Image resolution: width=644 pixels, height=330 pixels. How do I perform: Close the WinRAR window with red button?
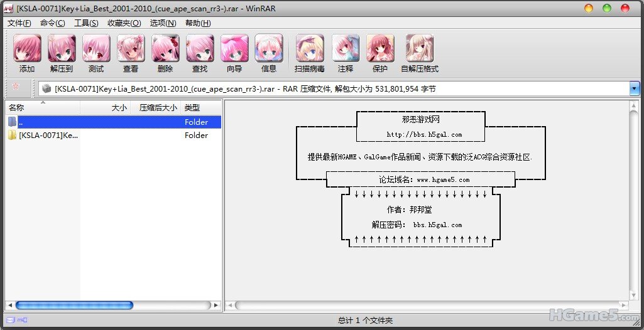(625, 8)
